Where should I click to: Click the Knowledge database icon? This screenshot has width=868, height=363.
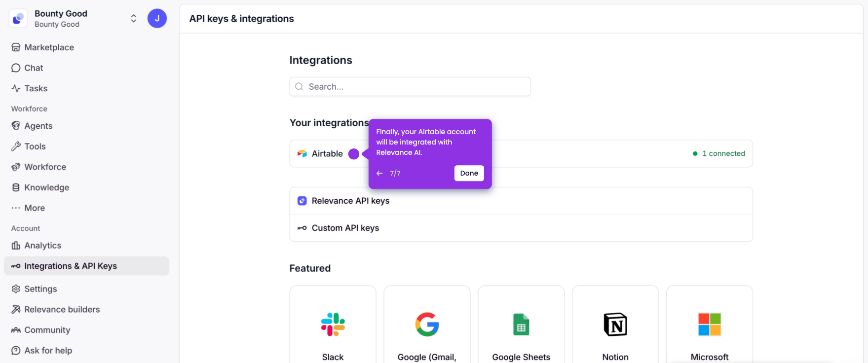16,187
